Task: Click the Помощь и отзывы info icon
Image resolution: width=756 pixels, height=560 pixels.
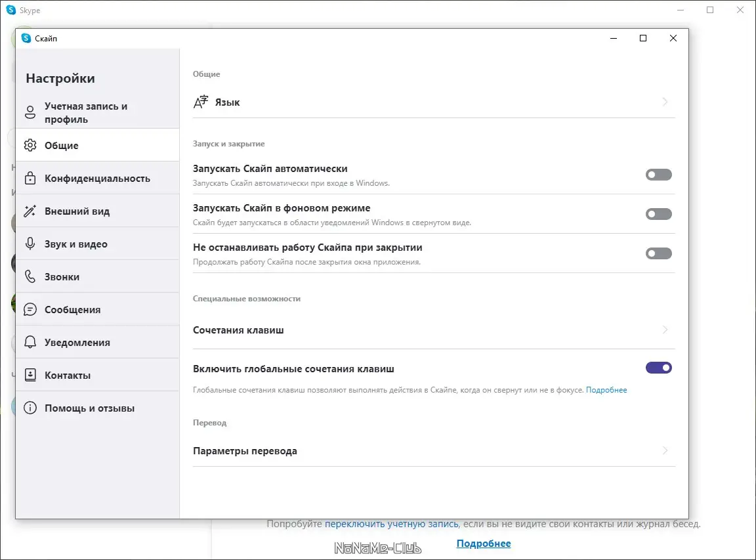Action: (30, 408)
